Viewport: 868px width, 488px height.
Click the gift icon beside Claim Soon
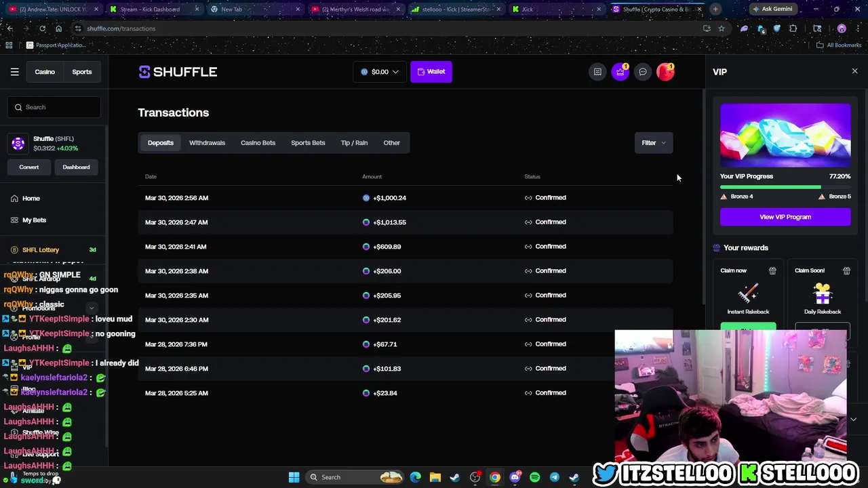tap(846, 270)
